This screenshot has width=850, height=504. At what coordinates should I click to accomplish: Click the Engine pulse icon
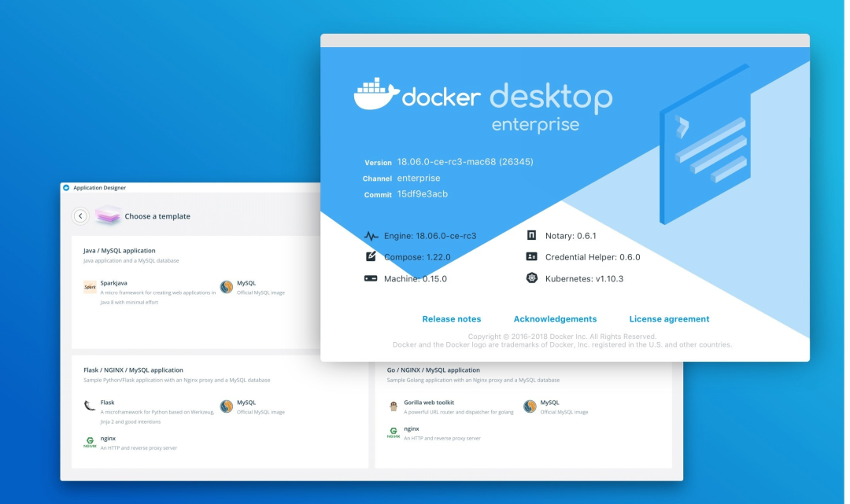click(x=371, y=236)
